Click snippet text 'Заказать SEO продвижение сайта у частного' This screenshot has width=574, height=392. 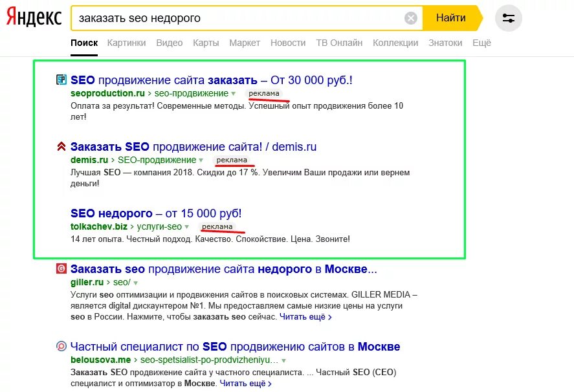pyautogui.click(x=187, y=372)
